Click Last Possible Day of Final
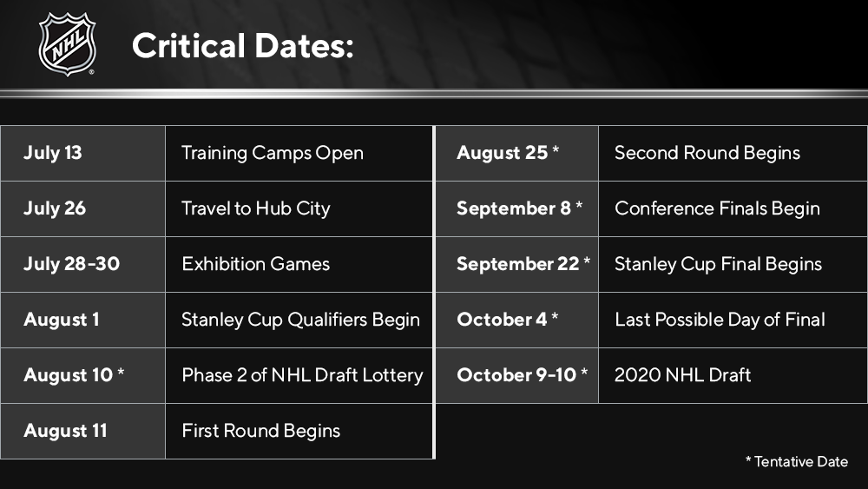This screenshot has width=868, height=489. (x=720, y=320)
